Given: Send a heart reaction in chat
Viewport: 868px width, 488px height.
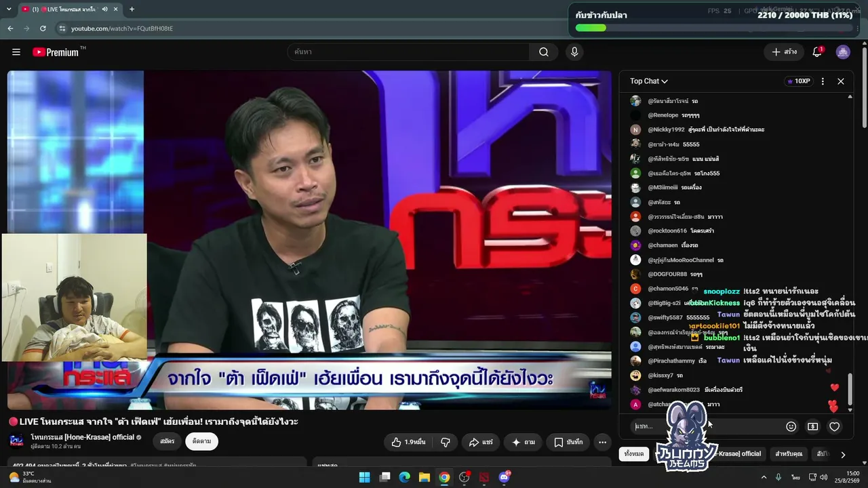Looking at the screenshot, I should click(835, 426).
